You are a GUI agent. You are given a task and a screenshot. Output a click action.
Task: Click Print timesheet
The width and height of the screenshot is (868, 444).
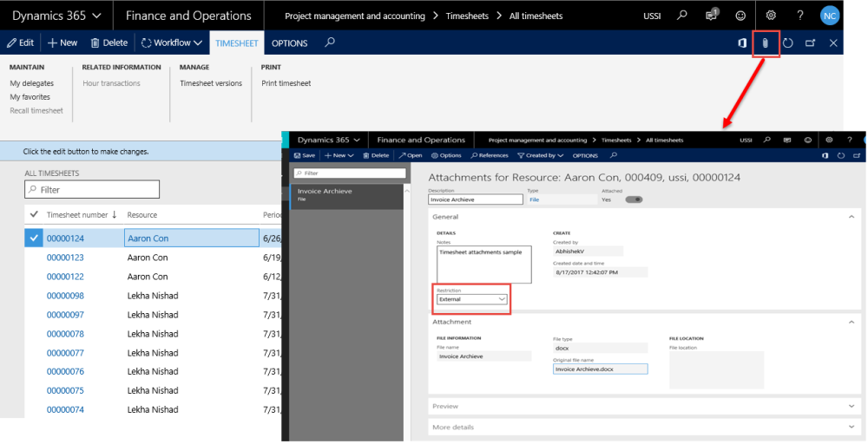click(286, 83)
